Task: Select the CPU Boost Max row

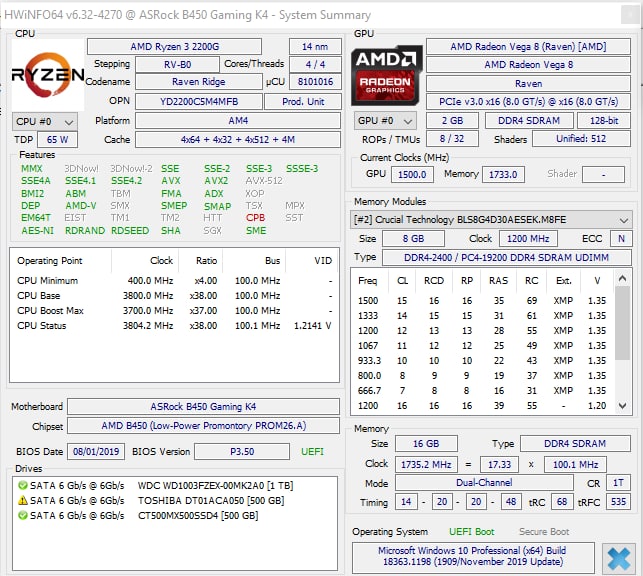Action: coord(174,310)
